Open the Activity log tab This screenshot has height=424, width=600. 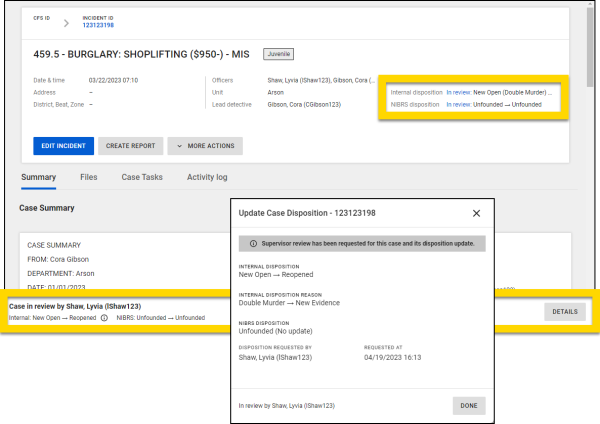click(x=207, y=177)
